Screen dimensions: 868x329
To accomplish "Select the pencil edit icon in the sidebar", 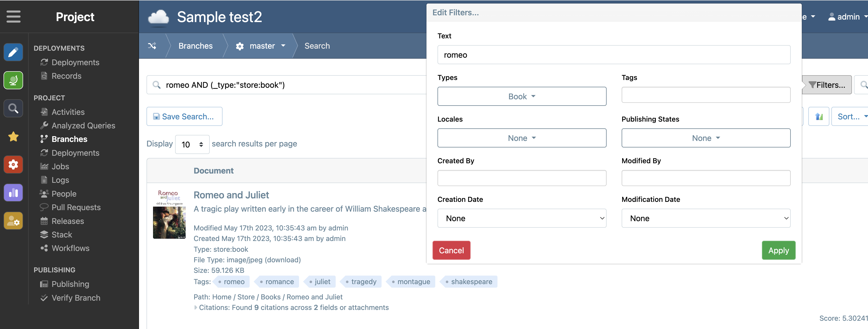I will (13, 52).
